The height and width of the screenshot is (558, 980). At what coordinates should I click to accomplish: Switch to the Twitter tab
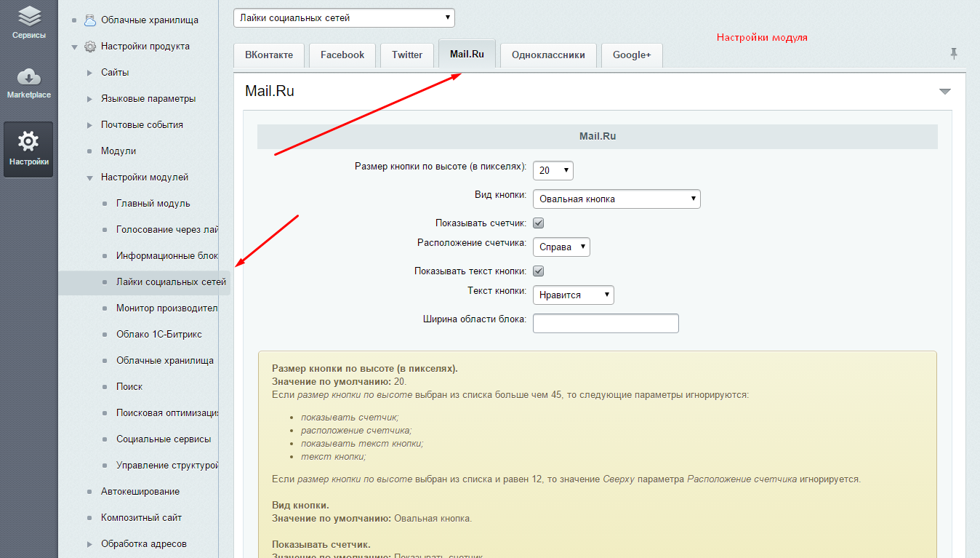coord(407,55)
